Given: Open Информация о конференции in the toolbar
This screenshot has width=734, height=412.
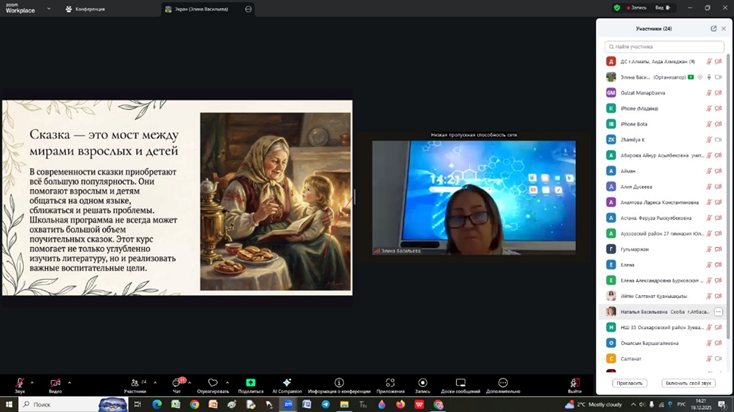Looking at the screenshot, I should point(339,384).
